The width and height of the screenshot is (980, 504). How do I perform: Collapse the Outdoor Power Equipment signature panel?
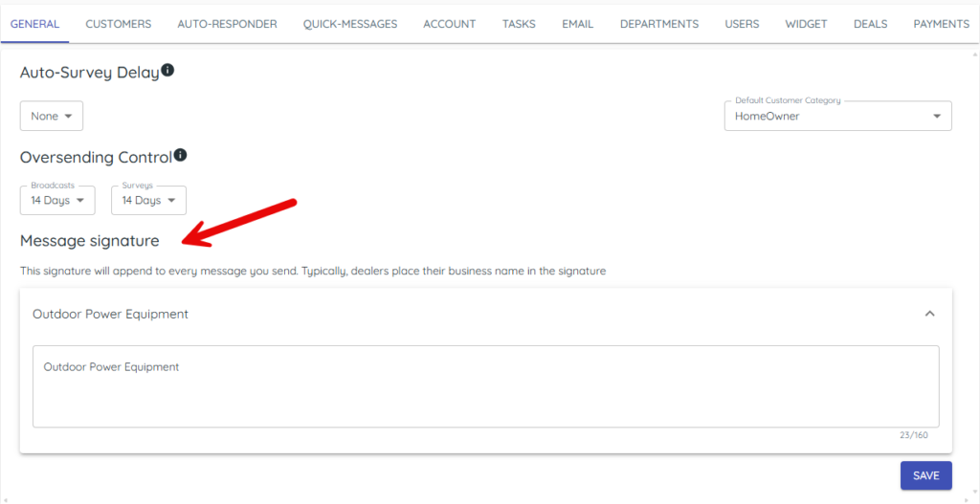click(929, 314)
